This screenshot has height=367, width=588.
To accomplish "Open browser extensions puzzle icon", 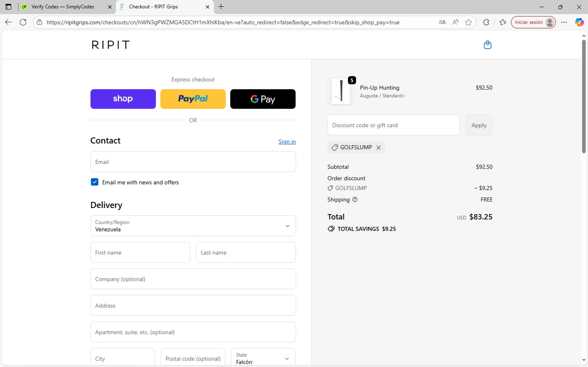I will (x=486, y=22).
